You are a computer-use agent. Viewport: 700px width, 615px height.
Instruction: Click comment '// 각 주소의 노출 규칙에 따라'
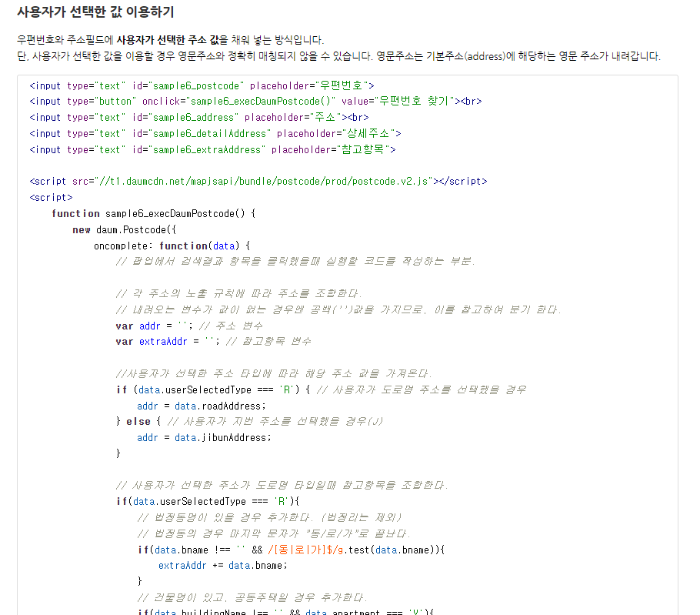pos(238,293)
